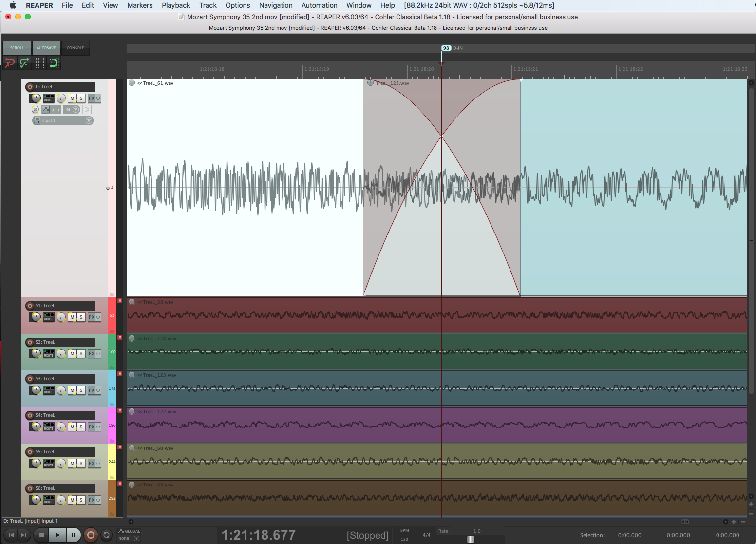Image resolution: width=756 pixels, height=544 pixels.
Task: Open the Playback menu
Action: (176, 5)
